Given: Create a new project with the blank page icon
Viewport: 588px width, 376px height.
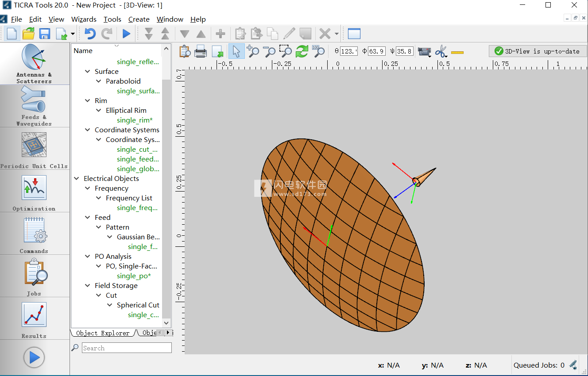Looking at the screenshot, I should click(12, 34).
